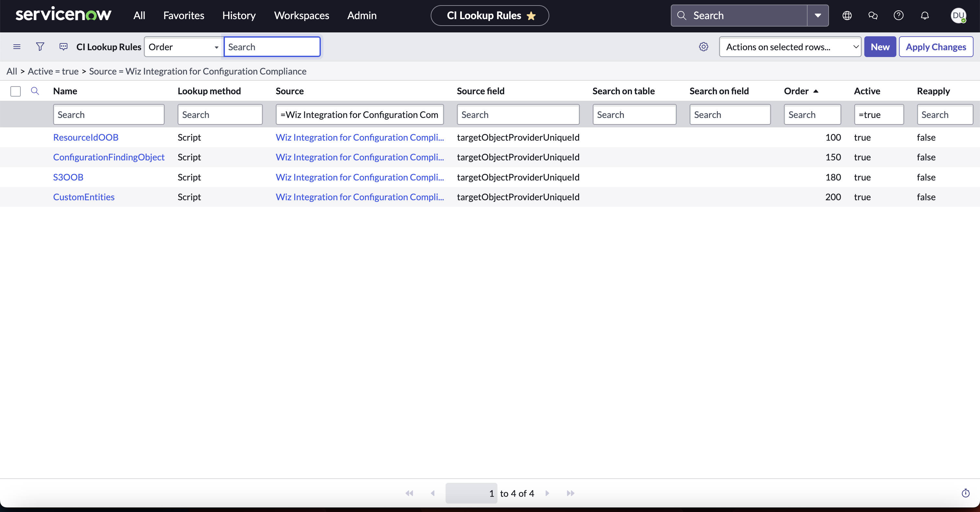
Task: Open the ConfigurationFindingObject rule link
Action: point(109,157)
